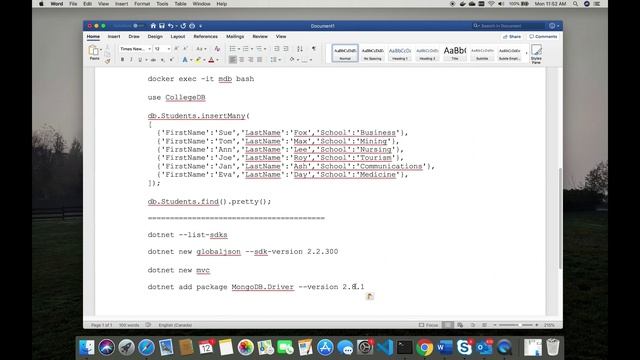640x360 pixels.
Task: Decrease font size button
Action: pyautogui.click(x=185, y=49)
